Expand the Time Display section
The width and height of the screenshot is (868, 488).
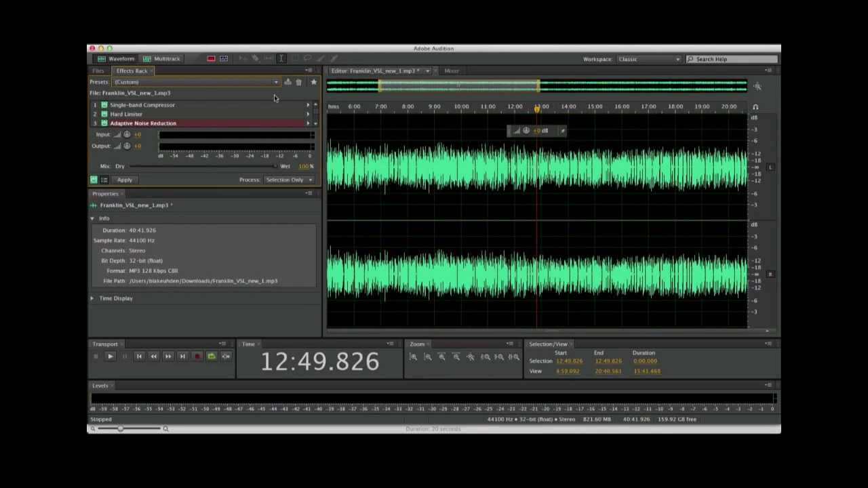point(92,298)
